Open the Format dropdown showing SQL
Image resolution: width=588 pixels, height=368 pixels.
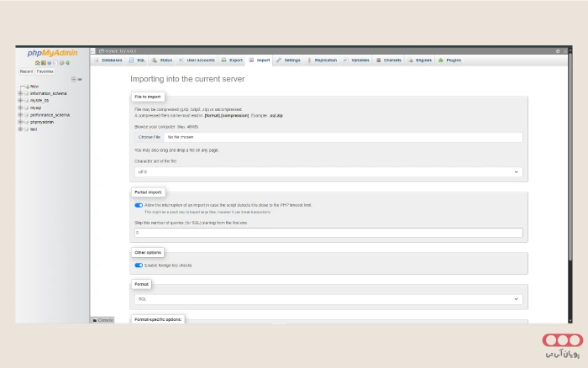[x=328, y=299]
